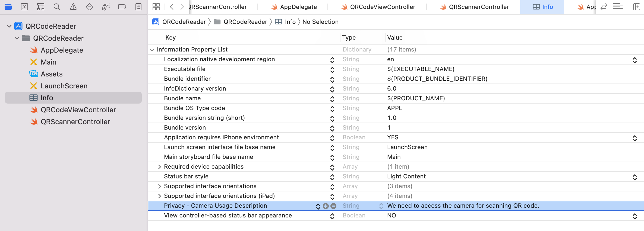Open the Breakpoint navigator
Viewport: 644px width, 231px height.
(x=122, y=7)
